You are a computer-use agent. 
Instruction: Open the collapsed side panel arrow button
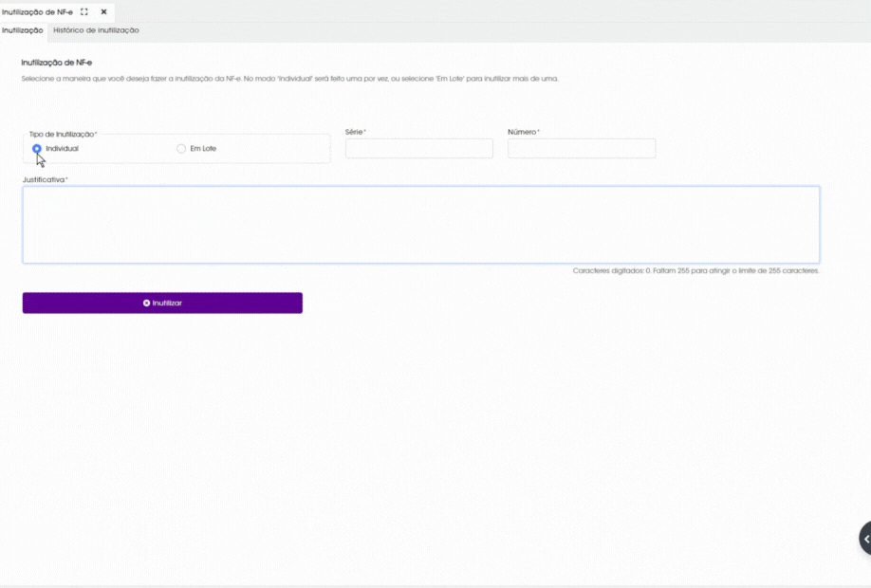click(865, 539)
